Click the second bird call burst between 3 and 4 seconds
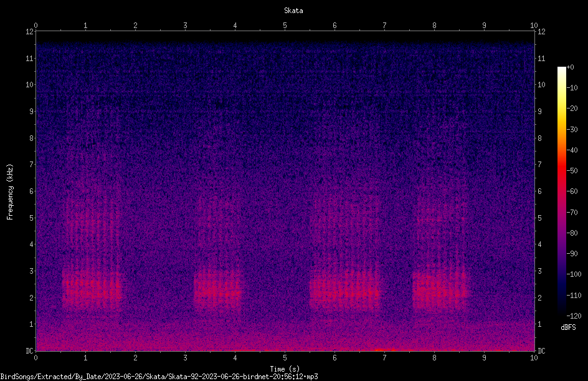Image resolution: width=588 pixels, height=381 pixels. [217, 290]
